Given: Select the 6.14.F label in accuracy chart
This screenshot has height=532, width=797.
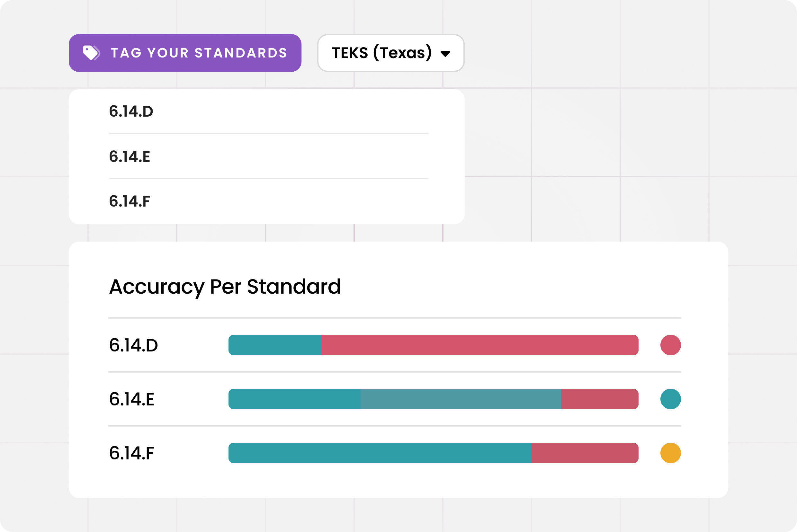Looking at the screenshot, I should coord(132,453).
